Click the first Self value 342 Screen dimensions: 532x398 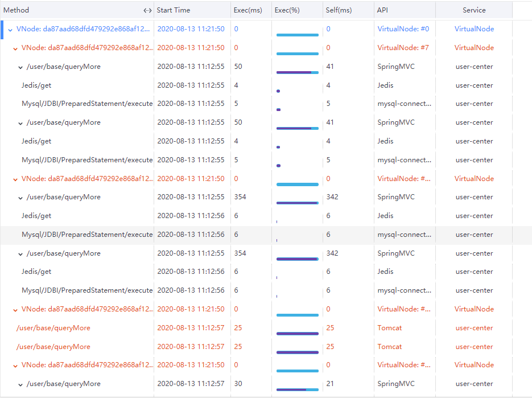click(332, 197)
